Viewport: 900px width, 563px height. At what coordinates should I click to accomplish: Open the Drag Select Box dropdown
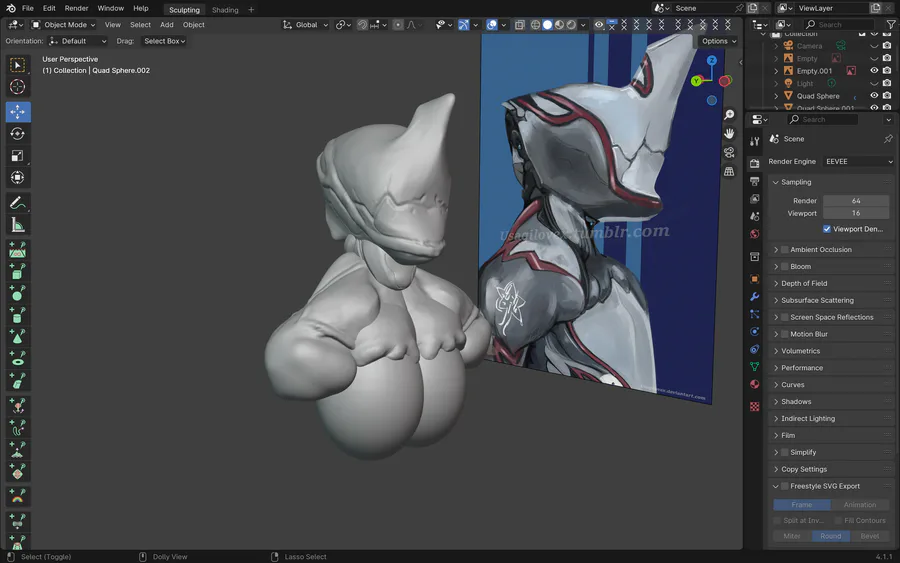click(164, 41)
